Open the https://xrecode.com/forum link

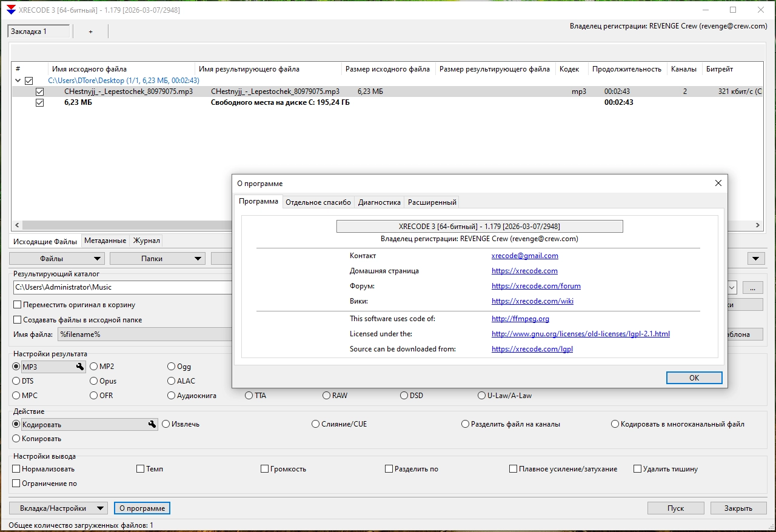tap(536, 286)
